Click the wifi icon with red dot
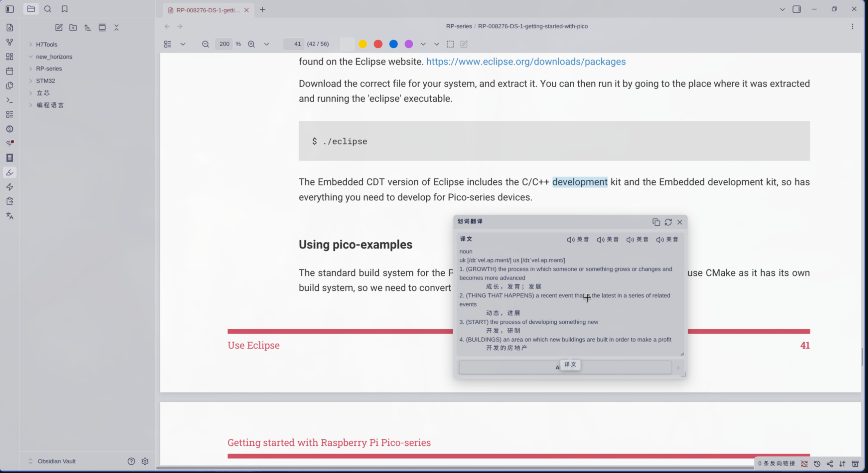Screen dimensions: 868x473 10,143
